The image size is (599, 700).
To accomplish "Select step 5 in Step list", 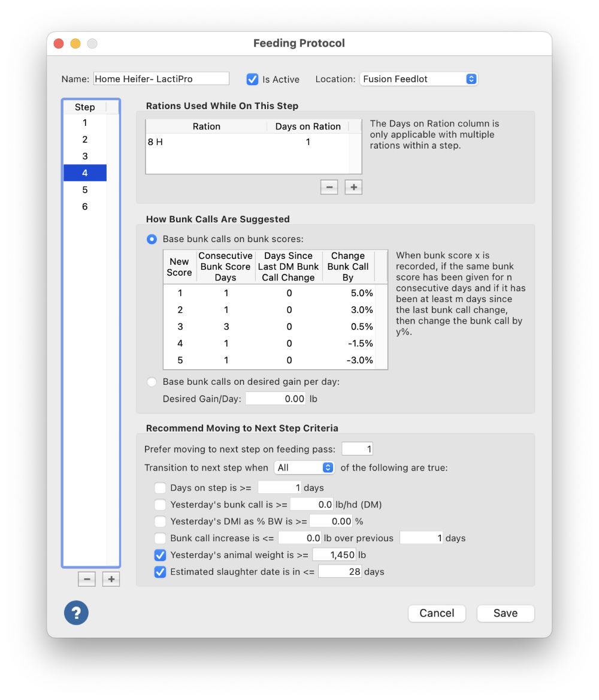I will [85, 190].
